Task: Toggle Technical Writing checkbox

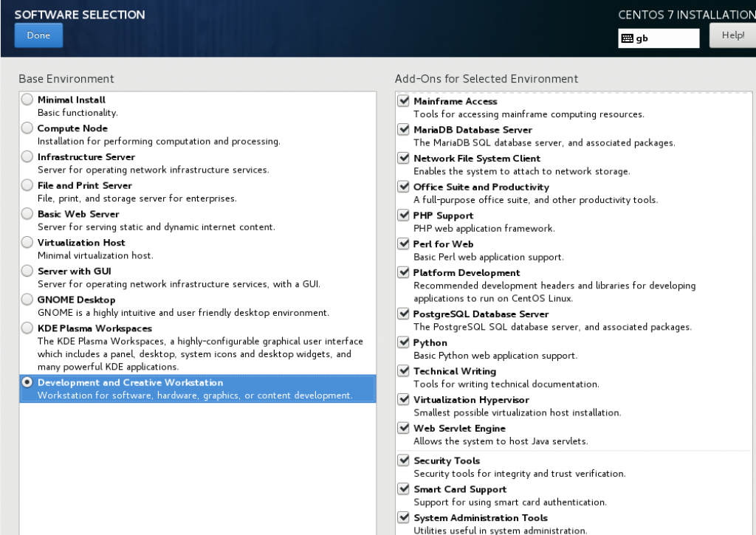Action: tap(404, 370)
